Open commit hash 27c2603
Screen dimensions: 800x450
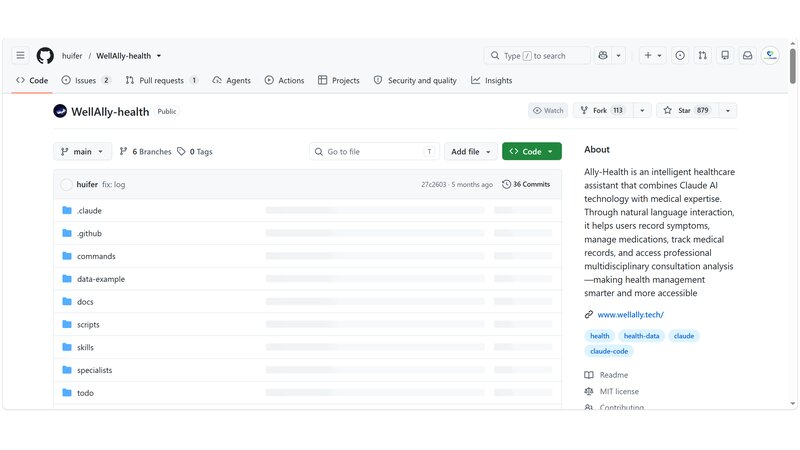[x=434, y=185]
